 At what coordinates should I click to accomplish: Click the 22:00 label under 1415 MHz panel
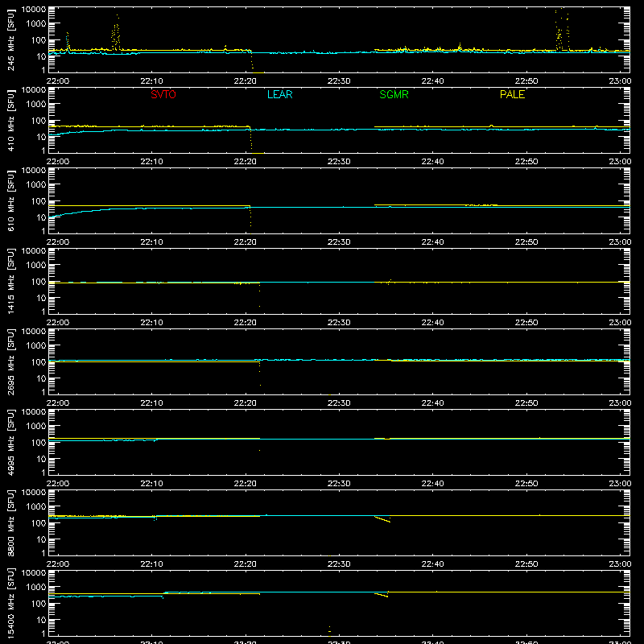58,323
